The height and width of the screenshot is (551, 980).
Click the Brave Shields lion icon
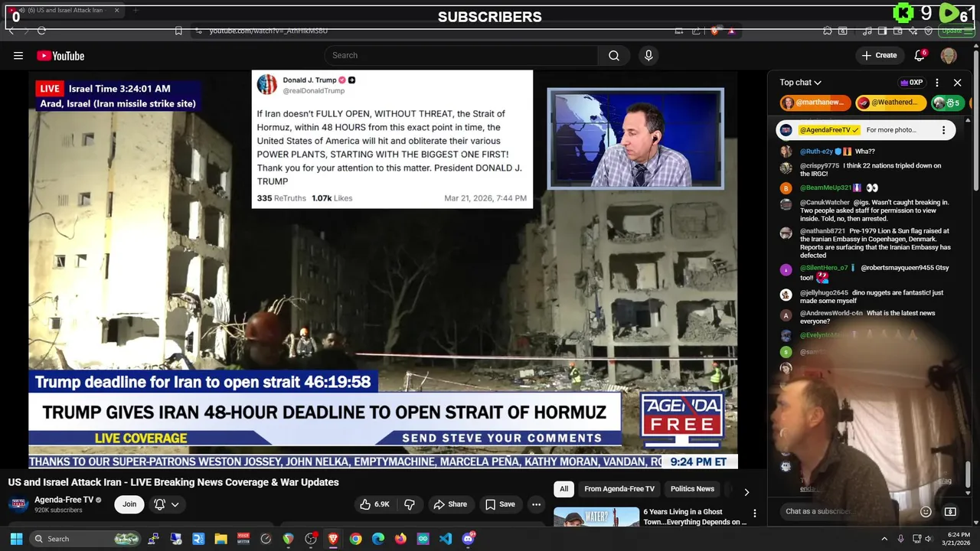[x=714, y=31]
